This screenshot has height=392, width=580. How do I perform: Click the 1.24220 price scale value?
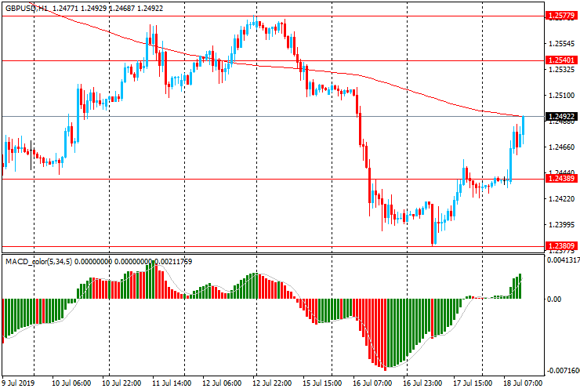(561, 199)
